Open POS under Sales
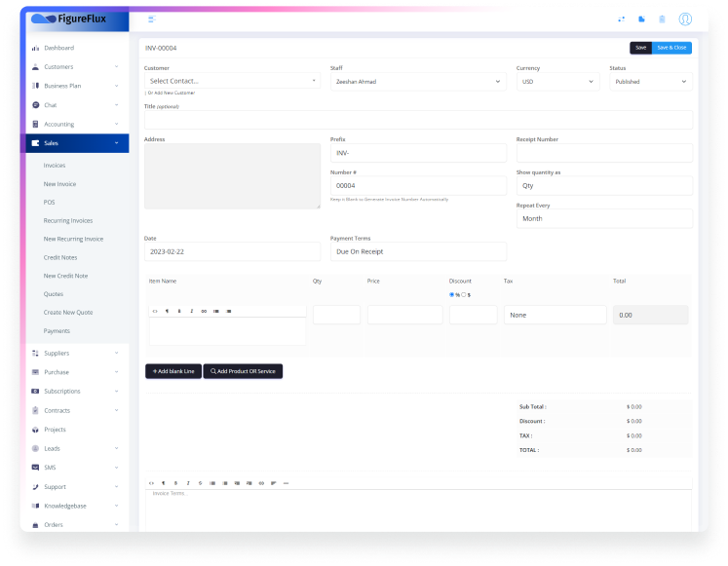This screenshot has width=728, height=566. click(x=49, y=203)
